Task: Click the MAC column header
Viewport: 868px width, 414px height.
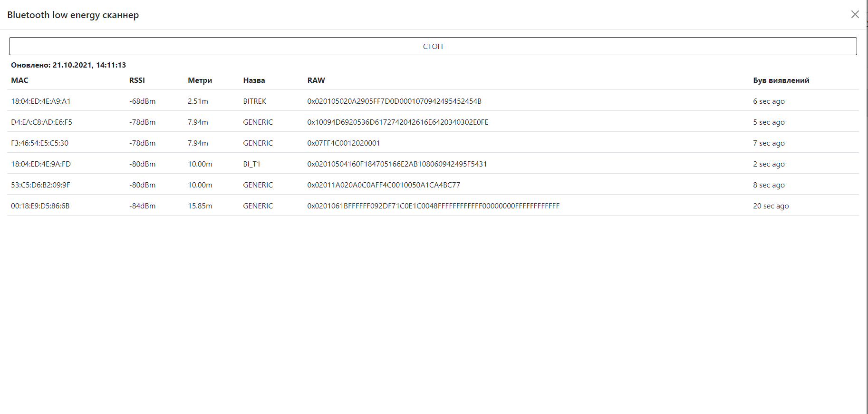Action: click(19, 80)
